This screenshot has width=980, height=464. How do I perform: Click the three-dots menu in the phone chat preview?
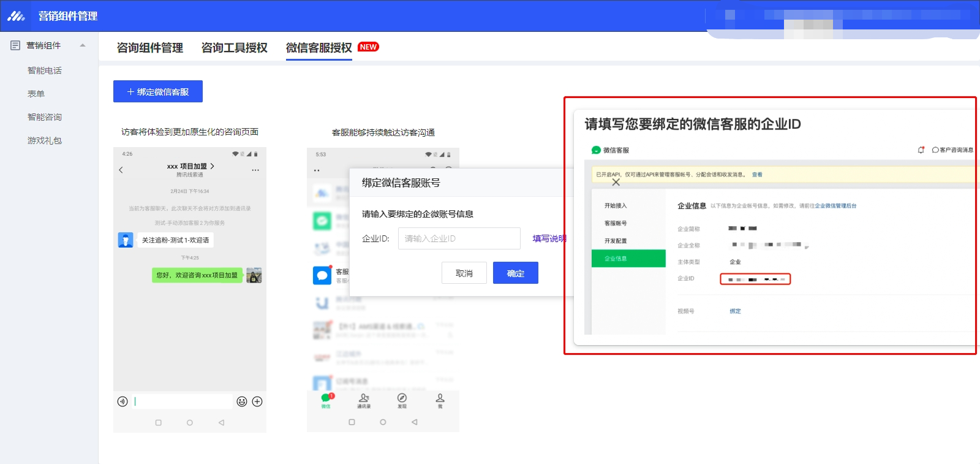point(255,170)
